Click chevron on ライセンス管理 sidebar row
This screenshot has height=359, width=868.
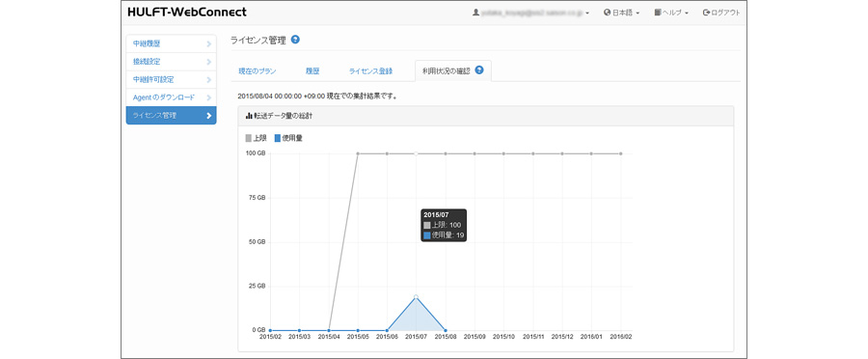click(208, 115)
